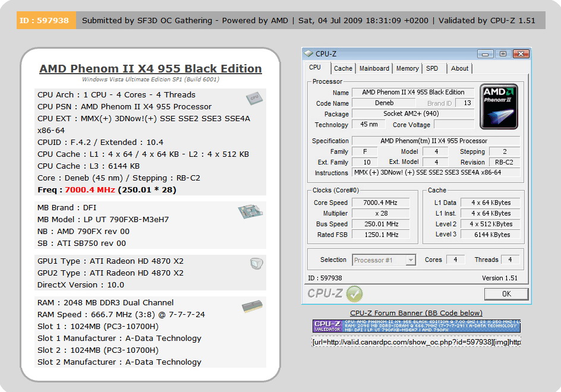
Task: Click the Brand ID value 13
Action: (x=465, y=103)
